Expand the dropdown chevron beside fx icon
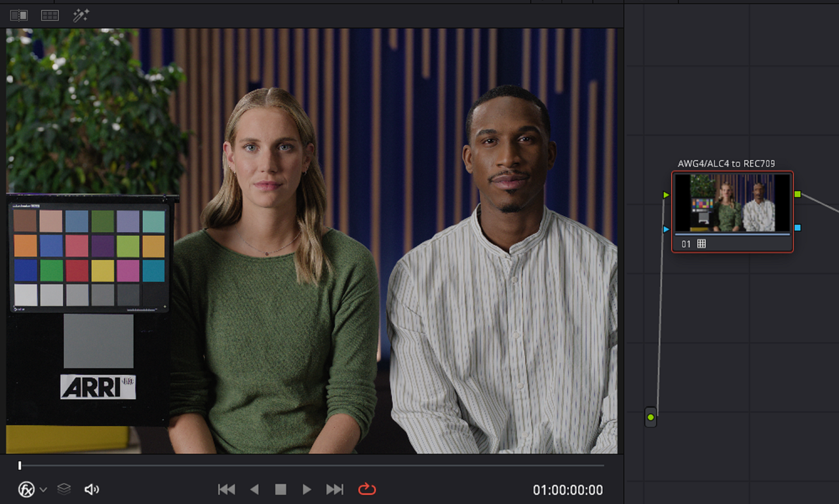 coord(43,490)
